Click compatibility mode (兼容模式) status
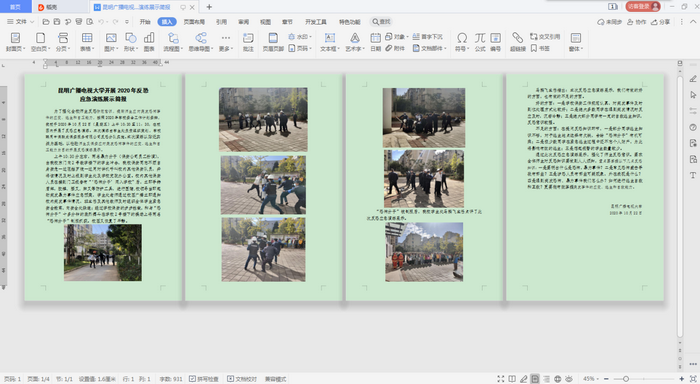 click(275, 379)
